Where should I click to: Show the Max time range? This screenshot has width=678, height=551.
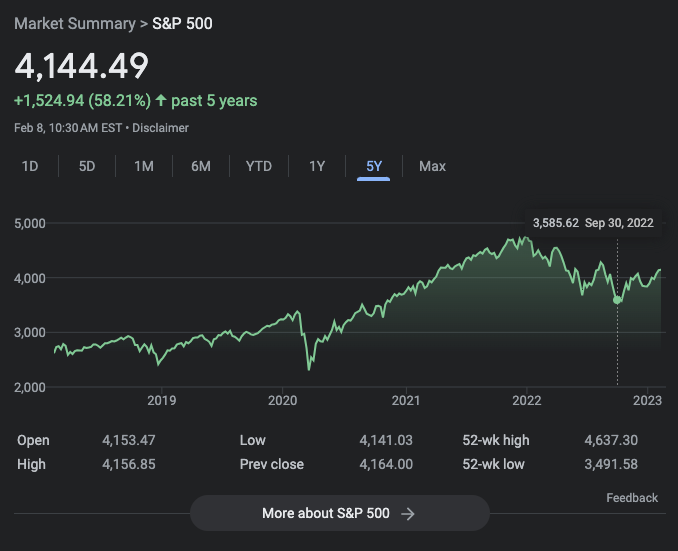click(432, 166)
